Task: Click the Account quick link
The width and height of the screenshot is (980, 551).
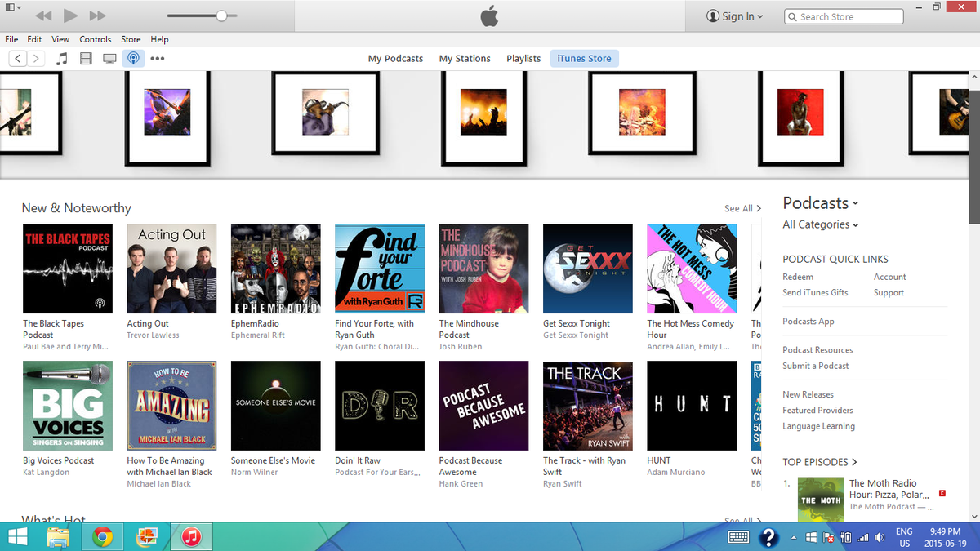Action: click(889, 278)
